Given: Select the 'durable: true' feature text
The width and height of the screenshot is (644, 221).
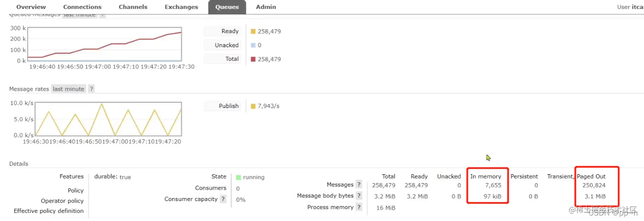Looking at the screenshot, I should [112, 177].
